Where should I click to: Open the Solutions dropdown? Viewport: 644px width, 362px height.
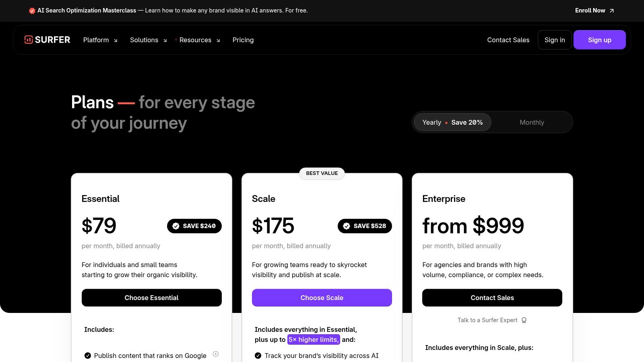click(x=148, y=40)
